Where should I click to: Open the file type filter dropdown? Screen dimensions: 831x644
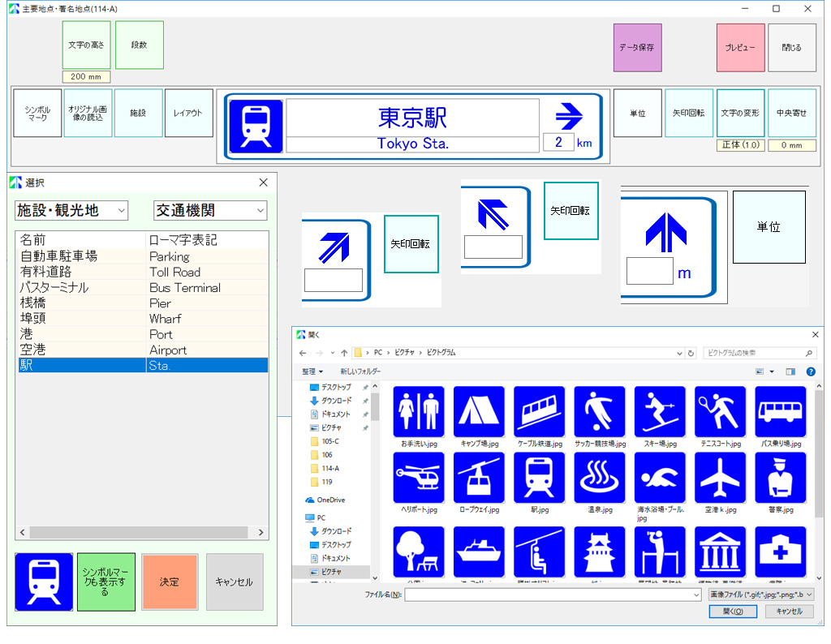coord(761,595)
